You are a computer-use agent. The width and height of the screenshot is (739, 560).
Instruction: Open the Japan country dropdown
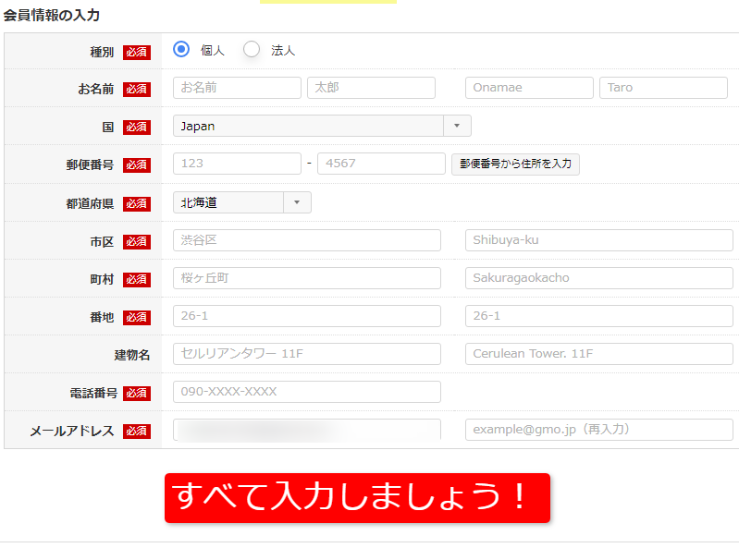[308, 126]
